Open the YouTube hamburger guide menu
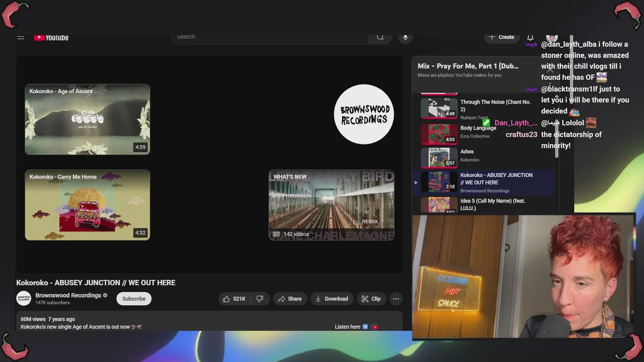This screenshot has width=644, height=362. point(21,37)
